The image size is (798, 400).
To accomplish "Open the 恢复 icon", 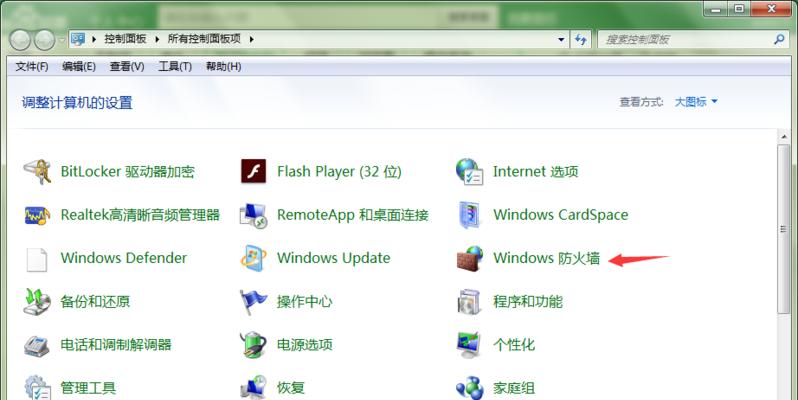I will coord(253,388).
